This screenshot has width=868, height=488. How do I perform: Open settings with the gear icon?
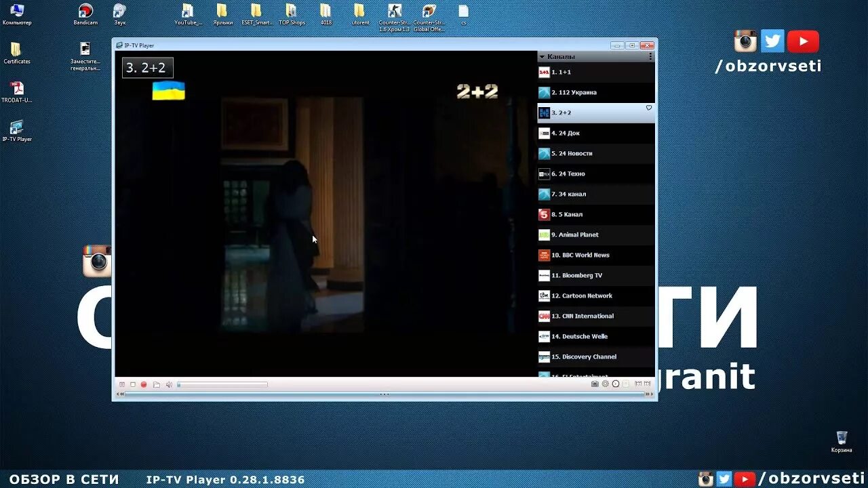coord(606,384)
